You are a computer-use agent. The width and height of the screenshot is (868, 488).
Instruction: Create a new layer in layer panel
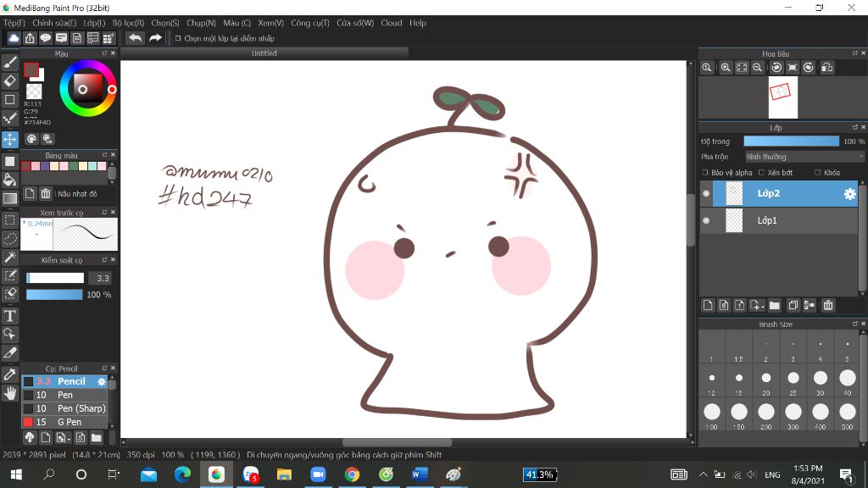(x=708, y=305)
